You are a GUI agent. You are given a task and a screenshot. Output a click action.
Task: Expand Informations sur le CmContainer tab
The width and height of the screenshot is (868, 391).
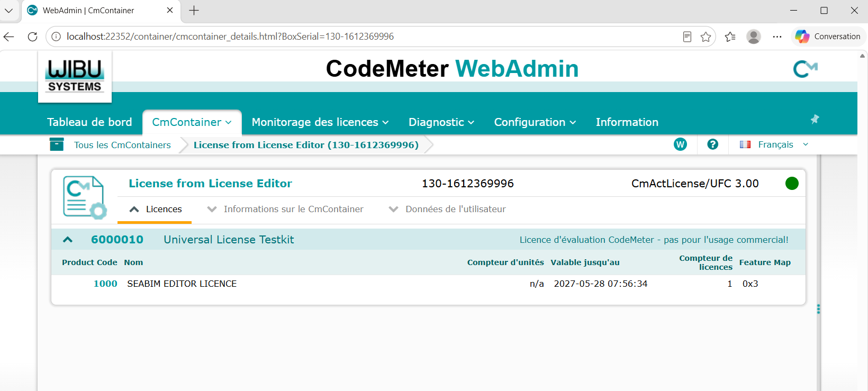pos(285,210)
